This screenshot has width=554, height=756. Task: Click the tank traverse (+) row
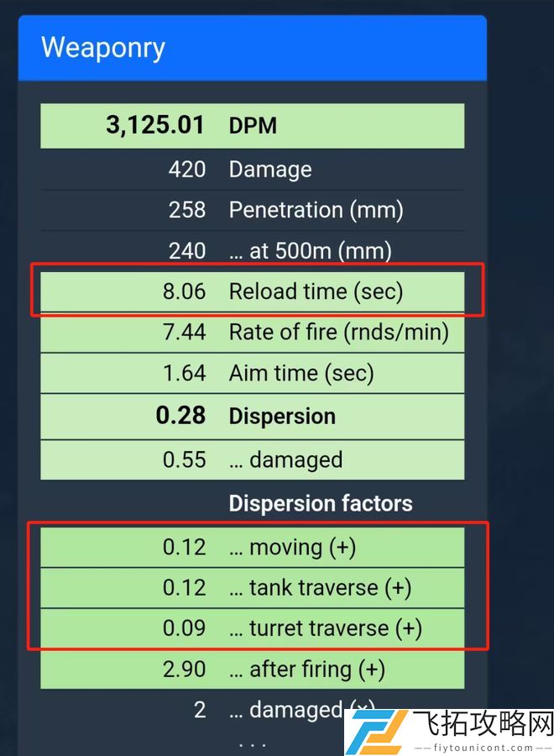[x=253, y=588]
